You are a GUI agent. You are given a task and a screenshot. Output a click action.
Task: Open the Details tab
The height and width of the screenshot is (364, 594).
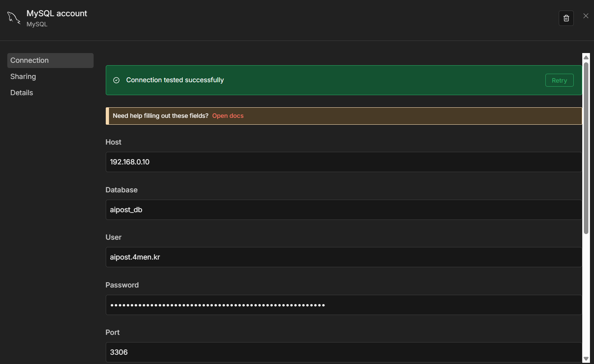tap(22, 93)
